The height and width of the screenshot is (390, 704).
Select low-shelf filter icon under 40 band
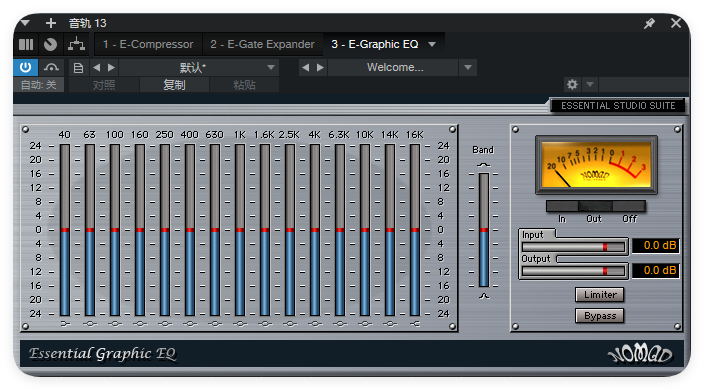[x=65, y=324]
